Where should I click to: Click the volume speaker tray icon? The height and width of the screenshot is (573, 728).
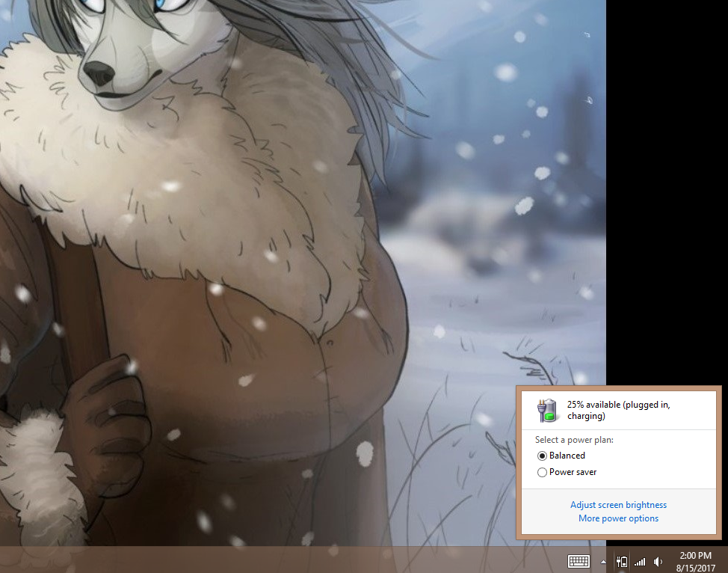click(658, 561)
